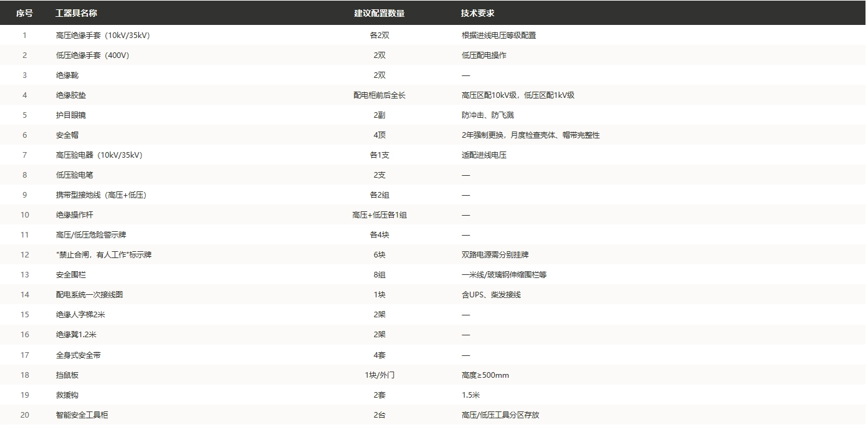The height and width of the screenshot is (427, 868).
Task: Click quantity 高压+低压各1组
Action: click(x=379, y=215)
